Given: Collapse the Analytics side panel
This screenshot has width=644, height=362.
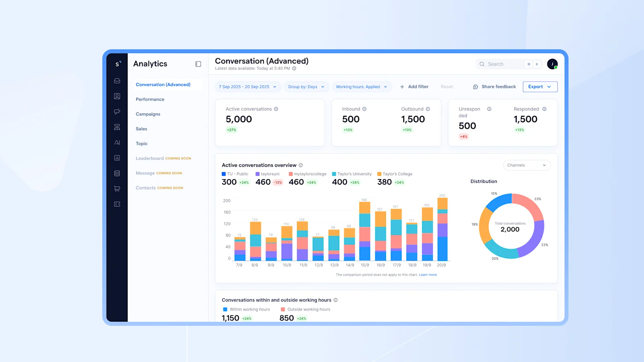Looking at the screenshot, I should tap(198, 64).
